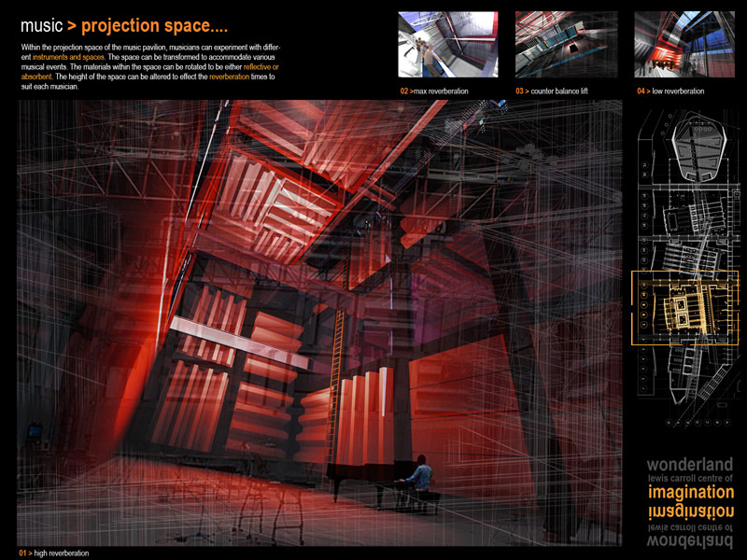Click the small monitor screen at left edge

32,434
